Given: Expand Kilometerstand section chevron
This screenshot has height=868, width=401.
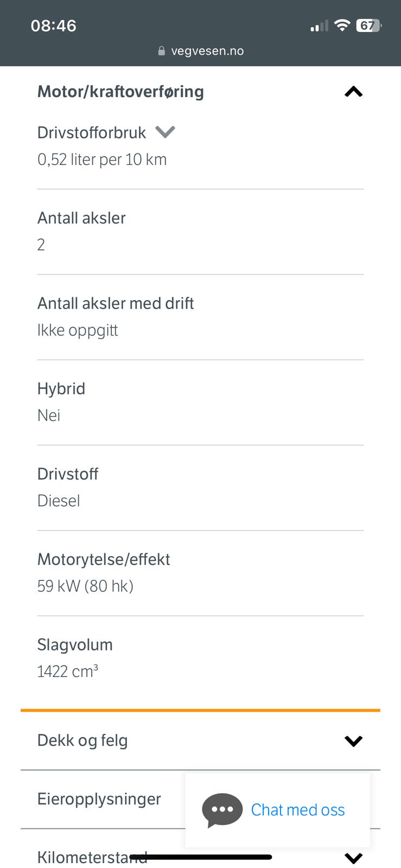Looking at the screenshot, I should [x=353, y=858].
